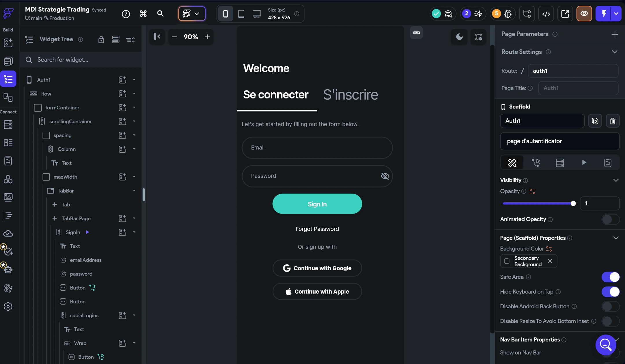This screenshot has width=625, height=364.
Task: Click the debug bug icon in toolbar
Action: (508, 14)
